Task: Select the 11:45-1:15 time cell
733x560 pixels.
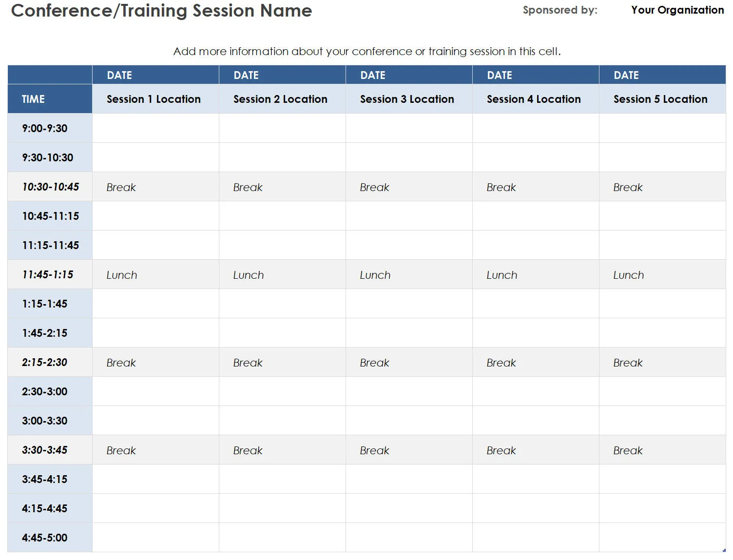Action: click(x=48, y=274)
